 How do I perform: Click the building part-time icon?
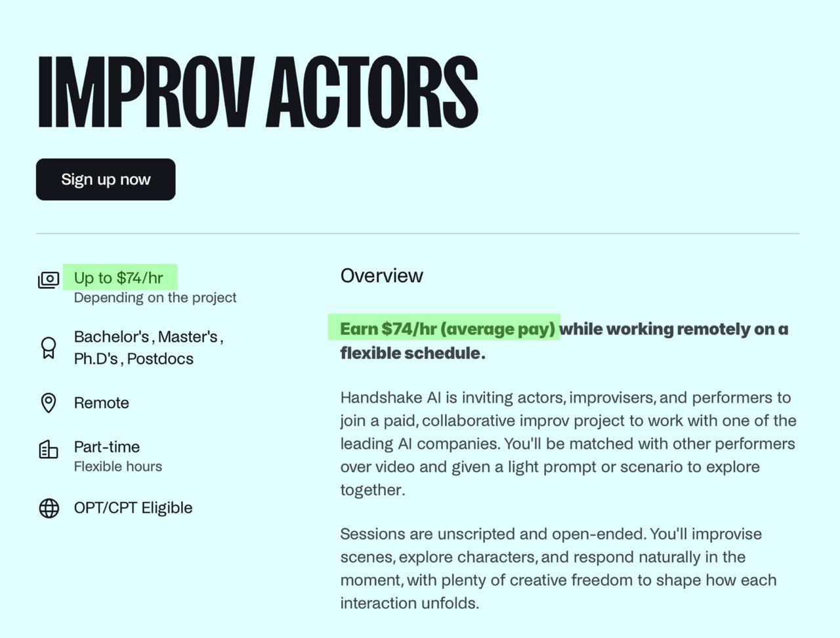[49, 450]
